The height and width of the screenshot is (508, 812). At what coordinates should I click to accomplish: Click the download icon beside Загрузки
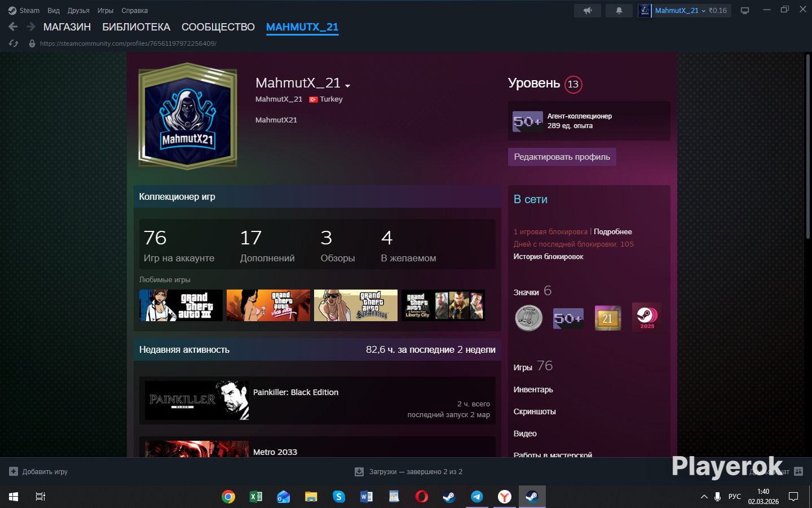pyautogui.click(x=359, y=471)
